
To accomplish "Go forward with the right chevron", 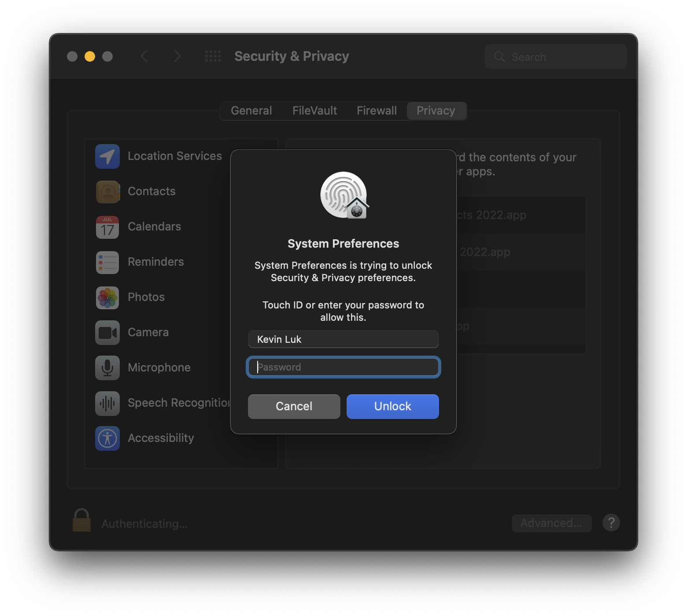I will [x=177, y=56].
